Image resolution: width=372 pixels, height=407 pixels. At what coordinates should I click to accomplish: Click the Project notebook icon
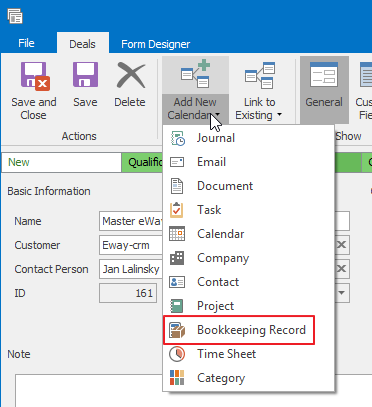click(x=177, y=306)
